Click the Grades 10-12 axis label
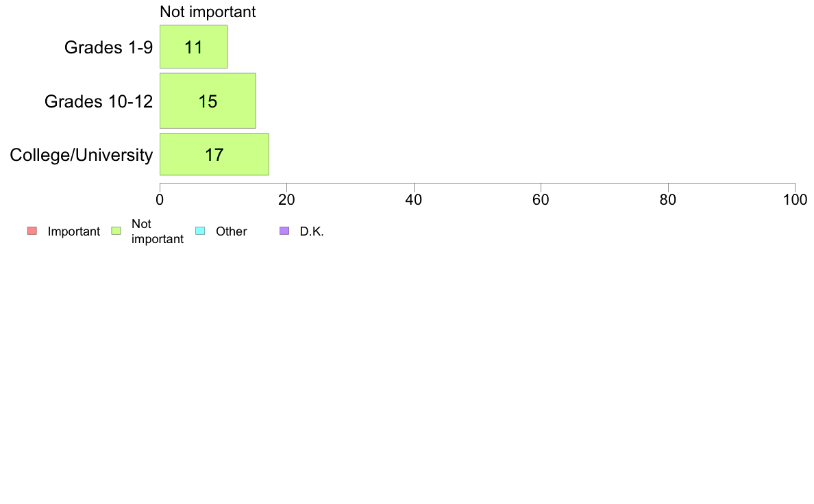 (x=99, y=101)
